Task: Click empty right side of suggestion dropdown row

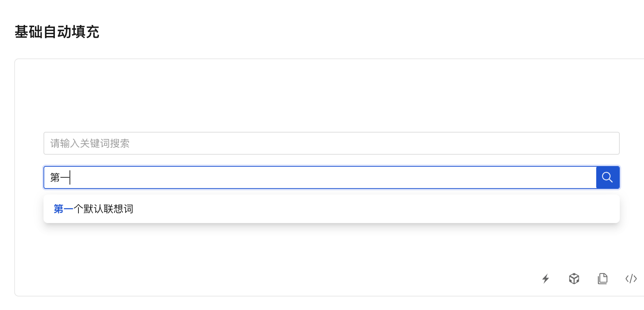Action: (x=392, y=209)
